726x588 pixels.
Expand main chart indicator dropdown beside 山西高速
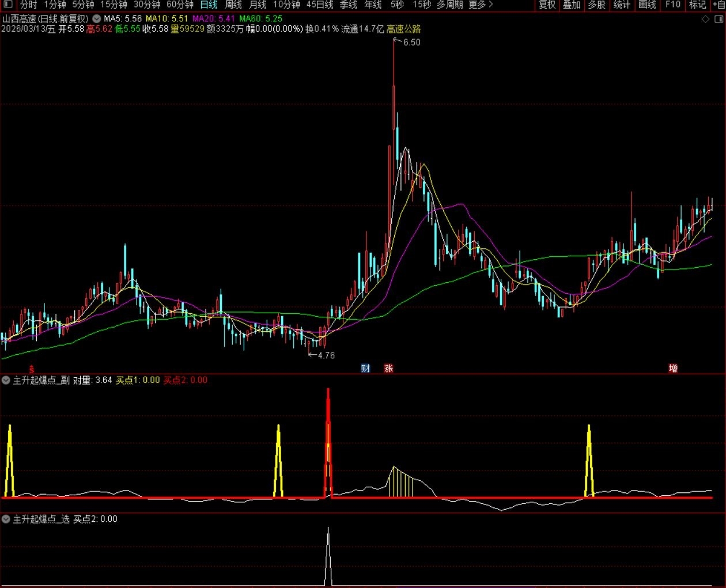(x=97, y=18)
